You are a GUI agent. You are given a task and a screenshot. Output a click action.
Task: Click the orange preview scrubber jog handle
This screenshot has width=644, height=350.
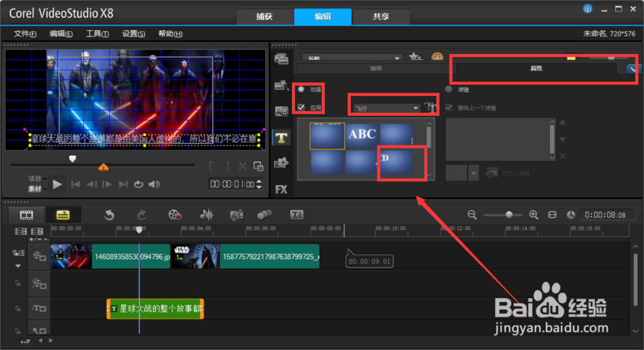104,167
